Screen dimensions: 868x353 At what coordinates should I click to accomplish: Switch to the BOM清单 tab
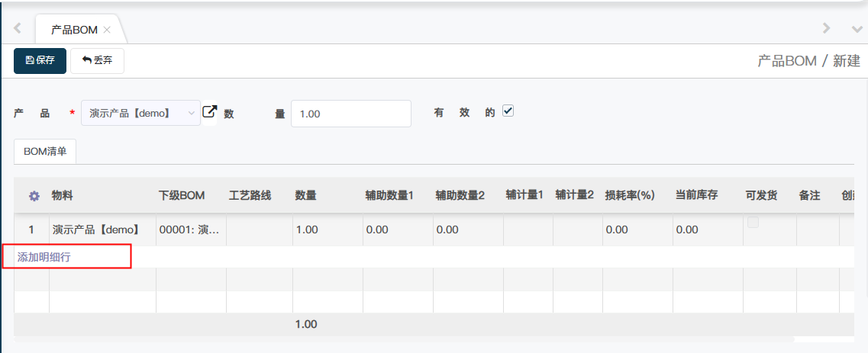click(45, 151)
